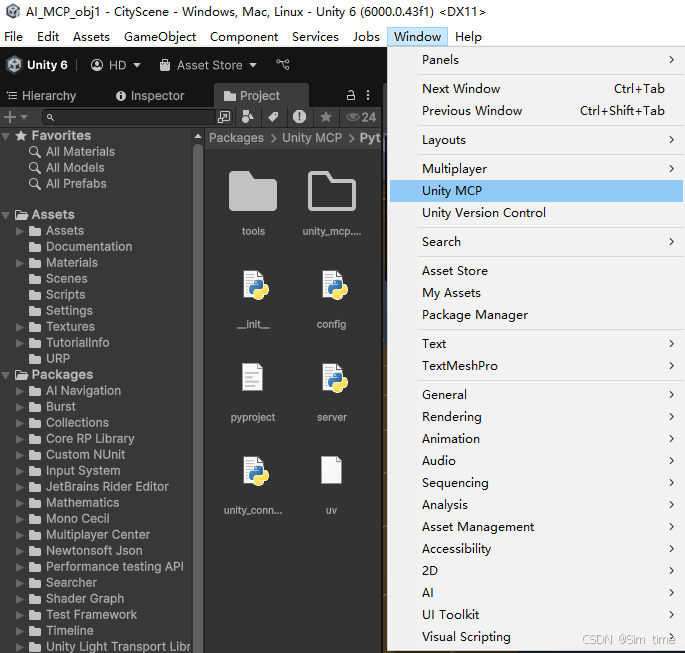Toggle hidden packages visibility eye icon
685x653 pixels.
(360, 117)
